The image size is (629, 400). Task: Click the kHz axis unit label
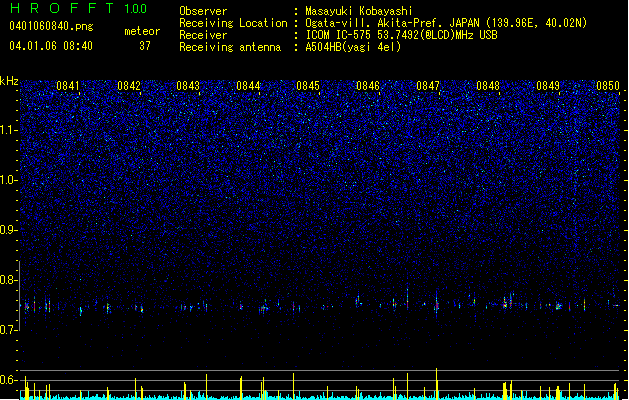9,81
